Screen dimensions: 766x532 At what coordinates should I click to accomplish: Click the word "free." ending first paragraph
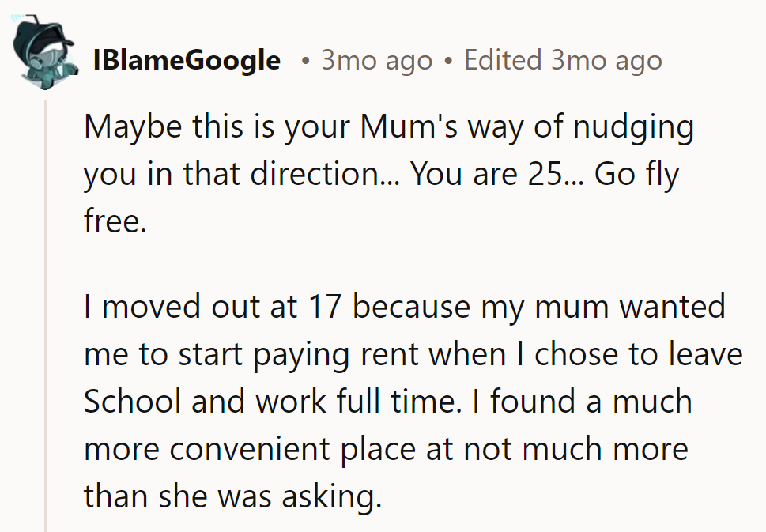(x=115, y=221)
